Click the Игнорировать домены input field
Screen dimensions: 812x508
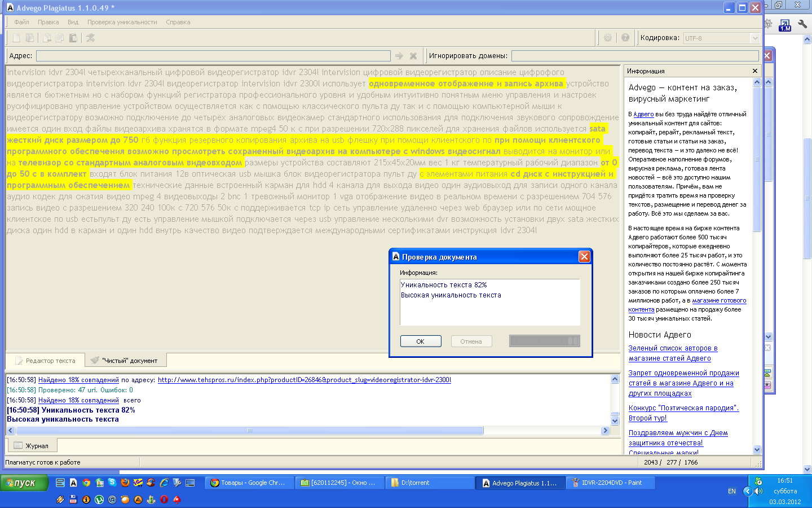(x=635, y=56)
